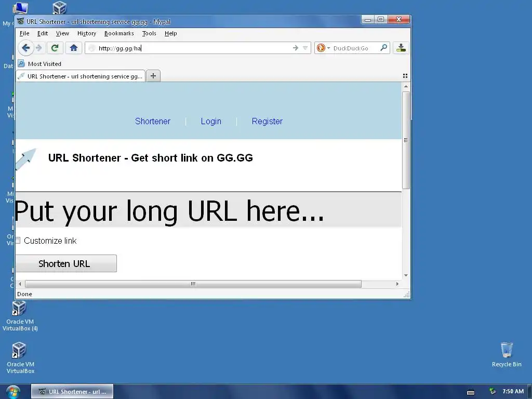Viewport: 532px width, 399px height.
Task: Maximize the Mypal browser window
Action: [x=381, y=20]
